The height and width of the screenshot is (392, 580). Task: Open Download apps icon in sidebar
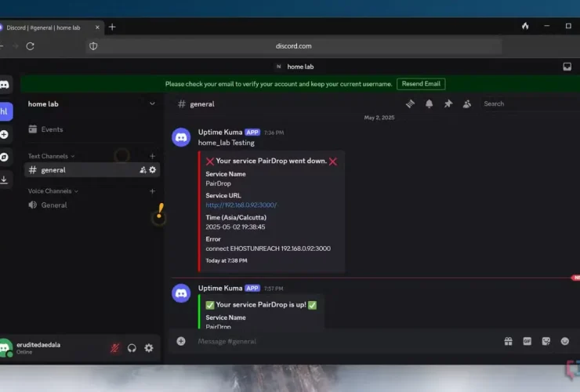coord(4,180)
